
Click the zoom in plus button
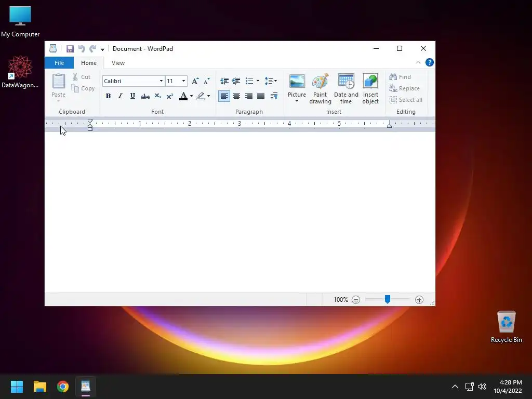[x=419, y=300]
